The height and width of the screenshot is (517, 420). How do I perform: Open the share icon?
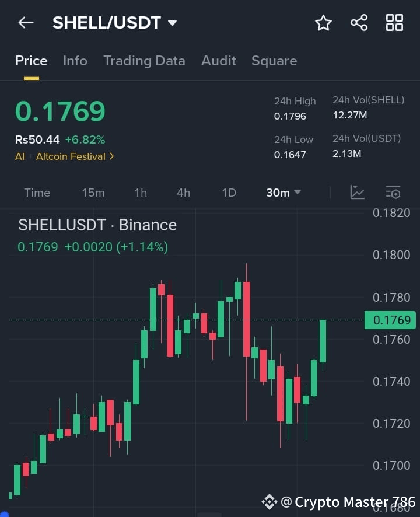tap(359, 23)
